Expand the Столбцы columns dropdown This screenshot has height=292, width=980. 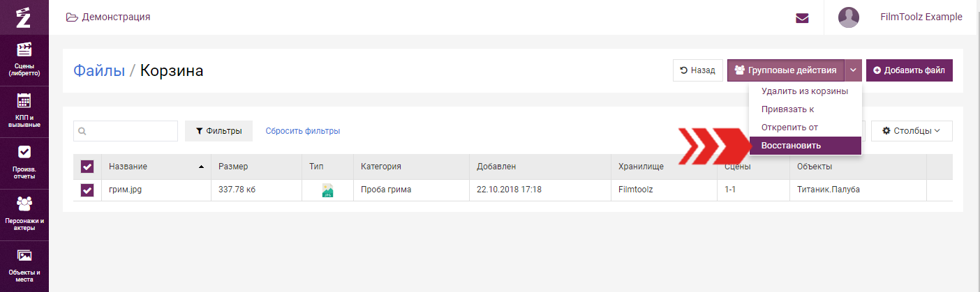point(912,130)
